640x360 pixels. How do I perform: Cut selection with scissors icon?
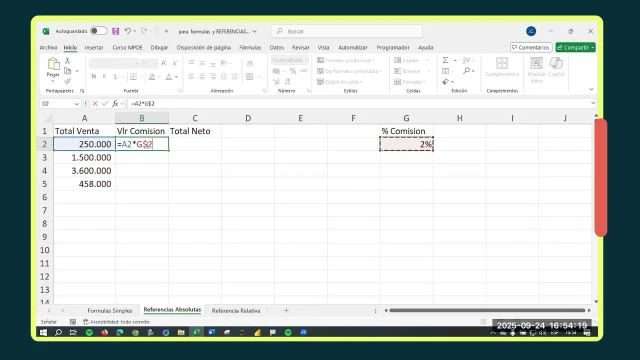click(x=68, y=60)
